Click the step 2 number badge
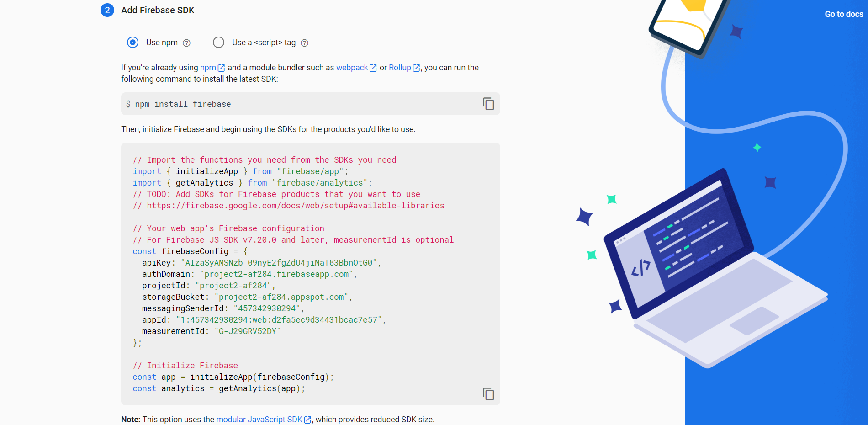Image resolution: width=868 pixels, height=425 pixels. tap(107, 10)
